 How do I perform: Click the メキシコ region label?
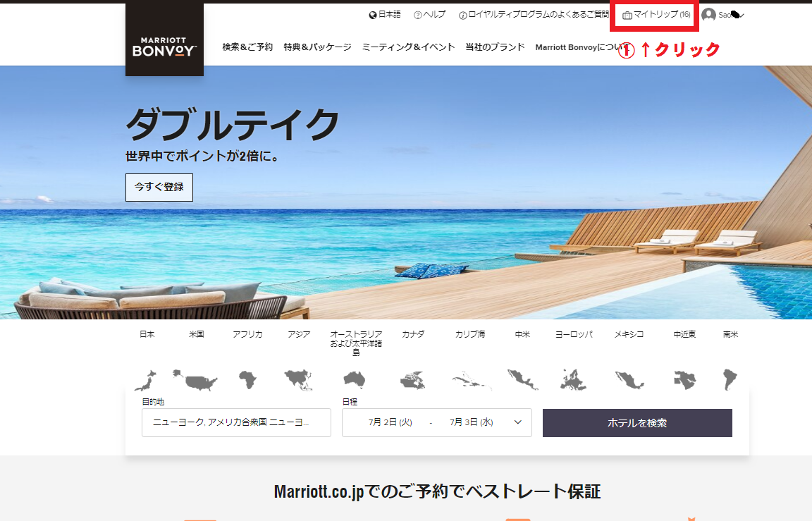tap(629, 335)
